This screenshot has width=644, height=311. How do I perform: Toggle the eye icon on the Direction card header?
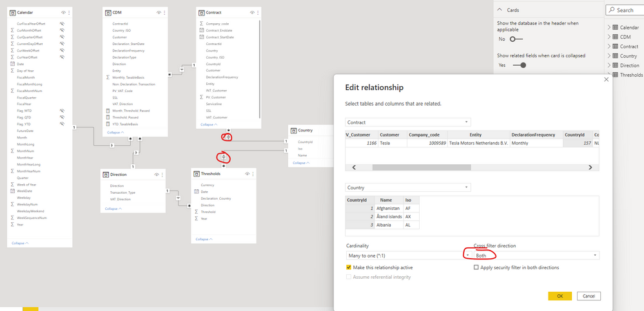[x=157, y=174]
